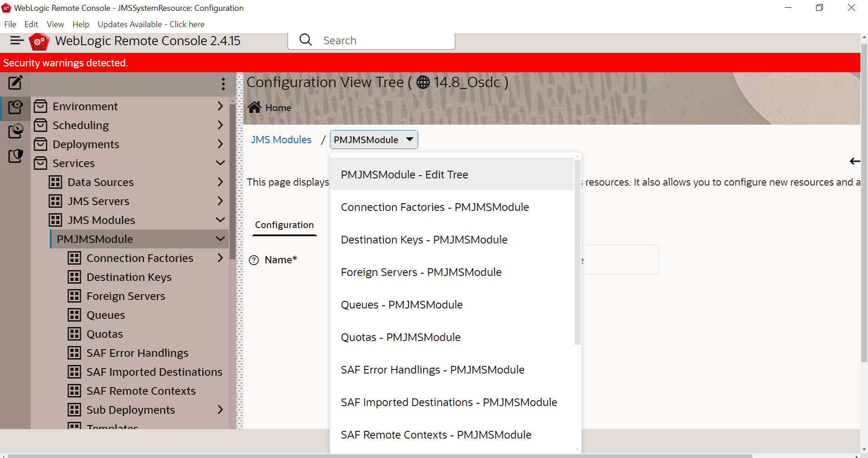This screenshot has height=458, width=868.
Task: Click the help icon beside Name
Action: [x=254, y=260]
